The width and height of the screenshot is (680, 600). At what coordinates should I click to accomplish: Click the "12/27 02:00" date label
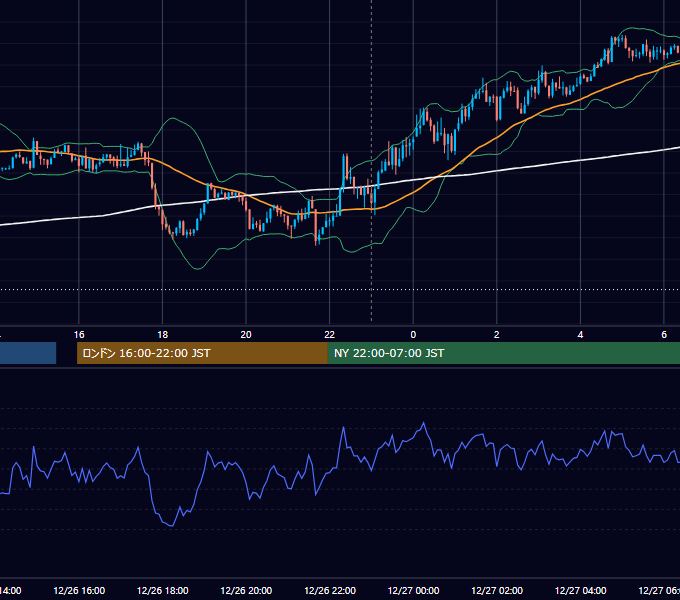(x=497, y=591)
